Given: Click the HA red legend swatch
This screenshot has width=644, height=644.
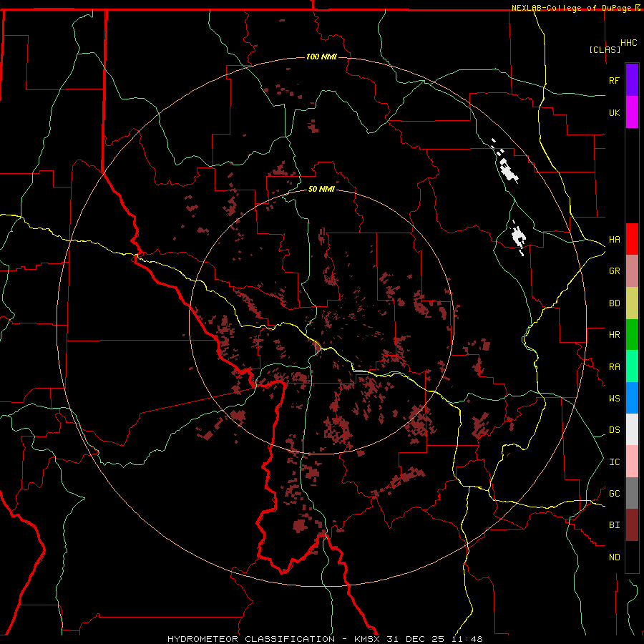Looking at the screenshot, I should pos(632,239).
